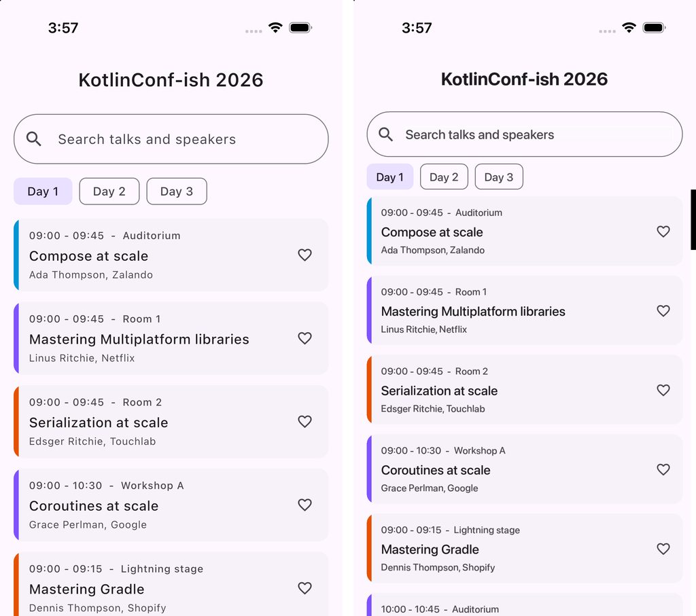The height and width of the screenshot is (616, 696).
Task: Open 'Mastering Multiplatform libraries' title in right screen
Action: 473,312
